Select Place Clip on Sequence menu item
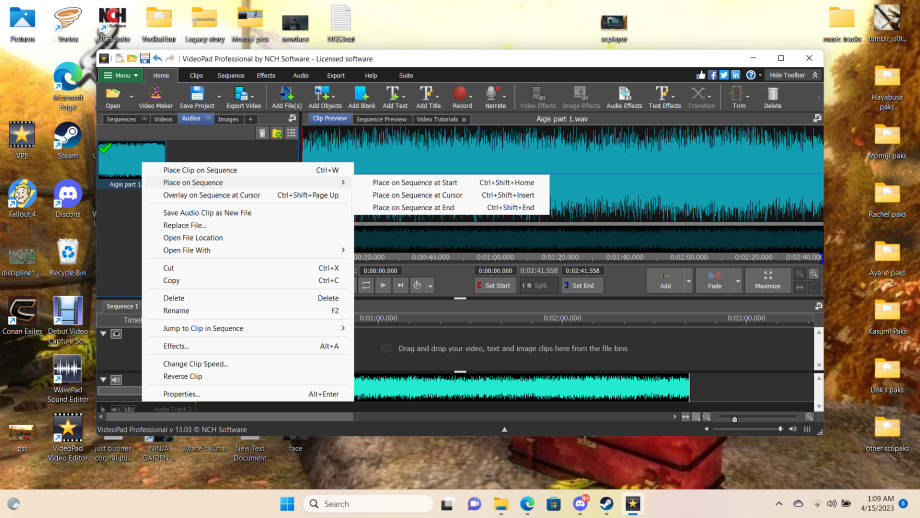Screen dimensions: 920x518 point(248,170)
